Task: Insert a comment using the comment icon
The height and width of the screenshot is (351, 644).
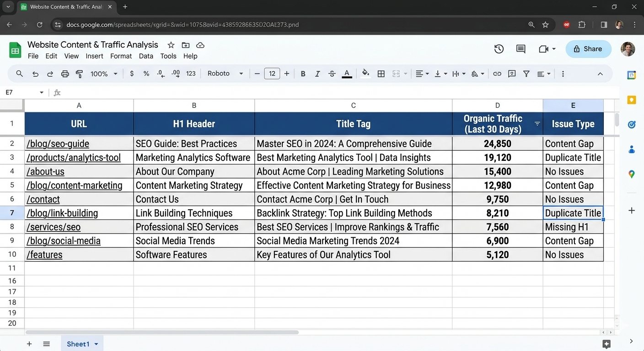Action: [x=512, y=74]
